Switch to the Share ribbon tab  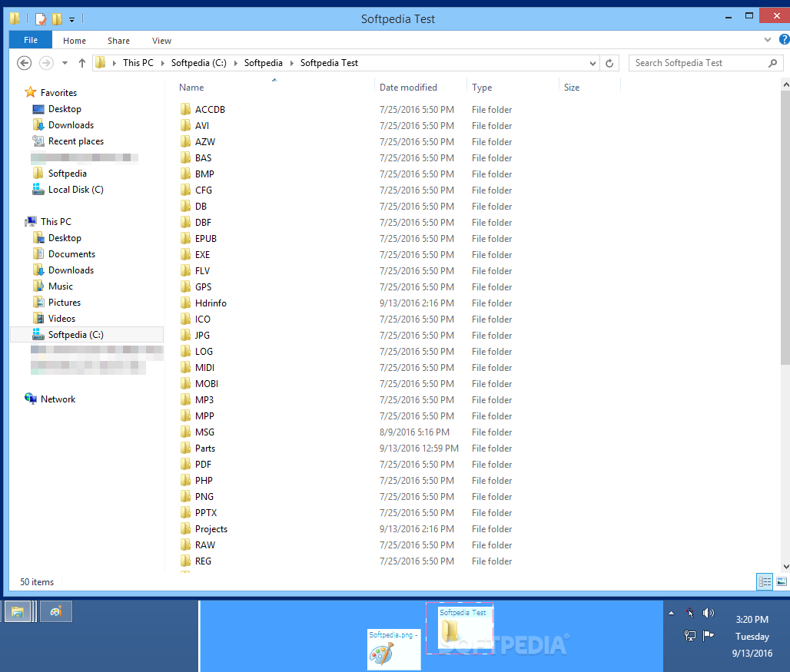pyautogui.click(x=118, y=41)
